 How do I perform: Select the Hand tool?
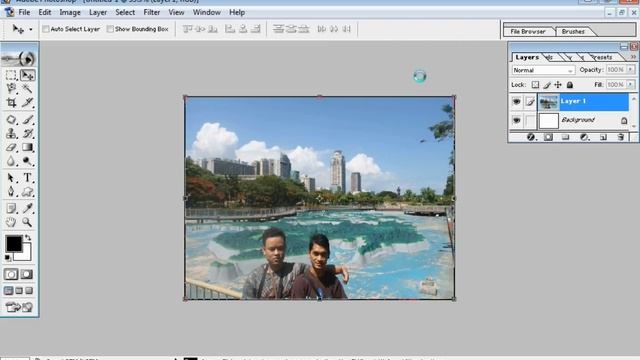click(11, 222)
